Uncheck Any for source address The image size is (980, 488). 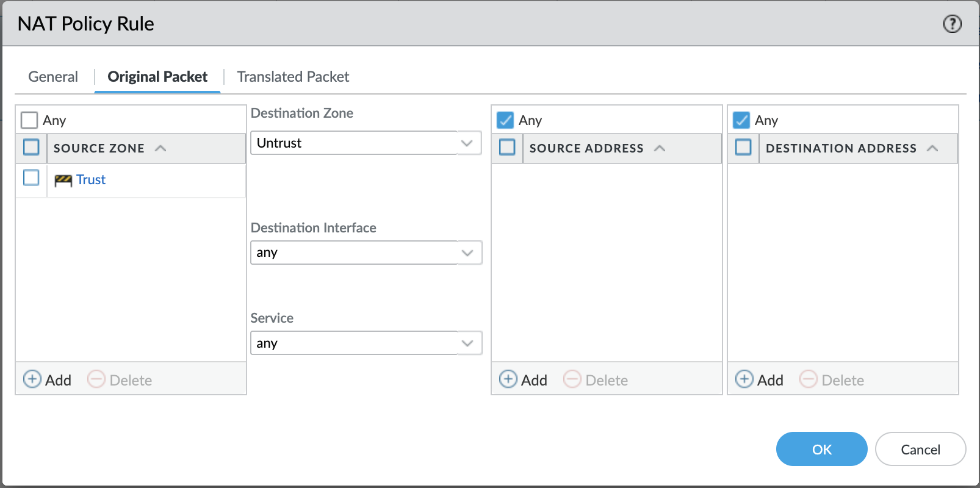[x=505, y=120]
